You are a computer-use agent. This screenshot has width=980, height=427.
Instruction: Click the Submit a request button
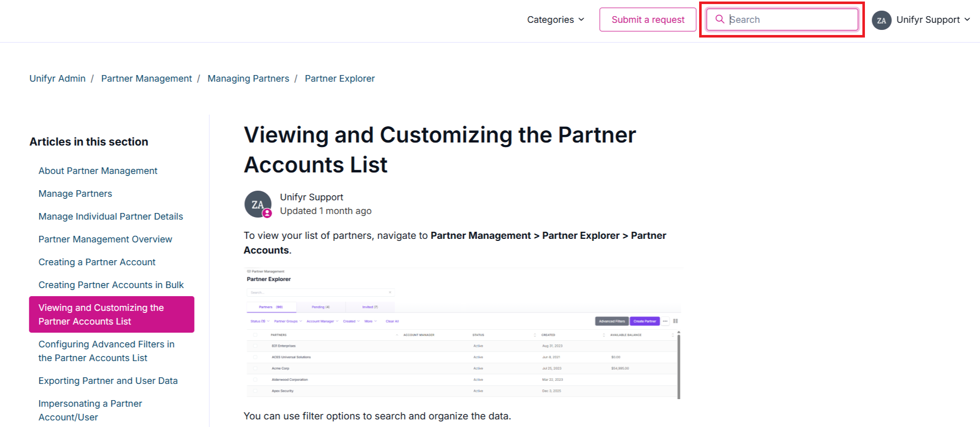(648, 20)
